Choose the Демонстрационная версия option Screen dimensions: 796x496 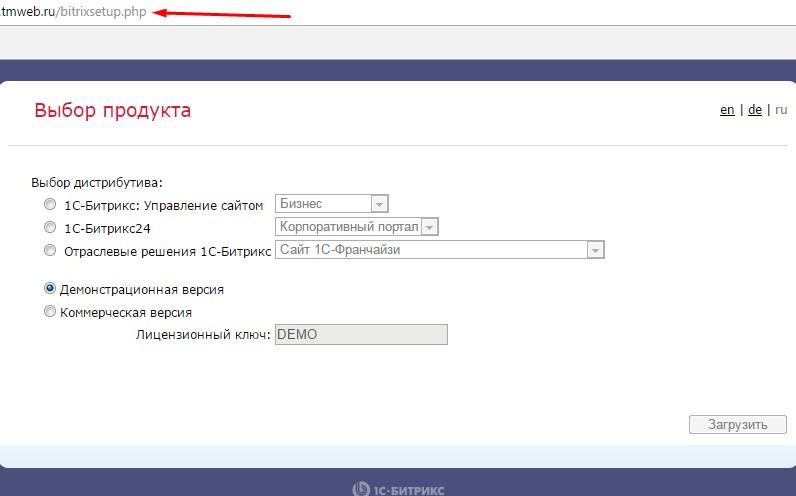(50, 288)
